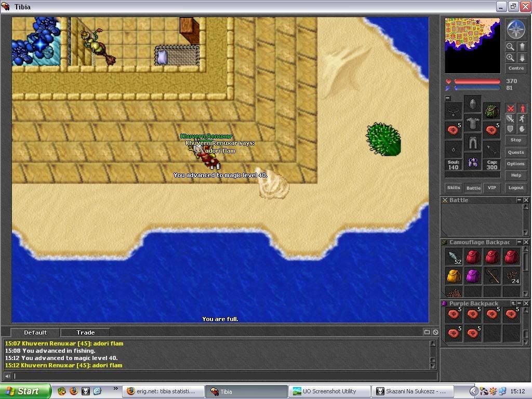Open the yellow backpack item
This screenshot has height=399, width=532.
point(454,276)
